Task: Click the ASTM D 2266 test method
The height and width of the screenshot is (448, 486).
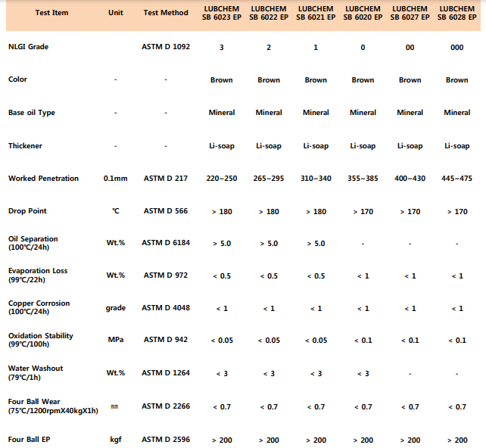Action: [x=166, y=406]
